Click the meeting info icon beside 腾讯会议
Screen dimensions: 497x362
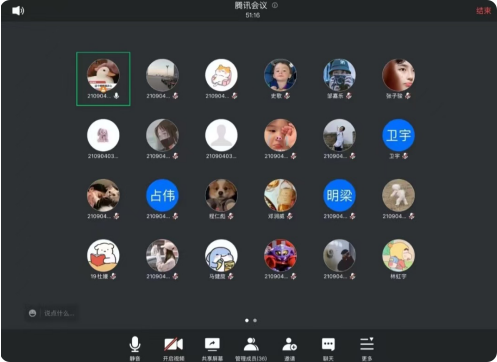[275, 5]
